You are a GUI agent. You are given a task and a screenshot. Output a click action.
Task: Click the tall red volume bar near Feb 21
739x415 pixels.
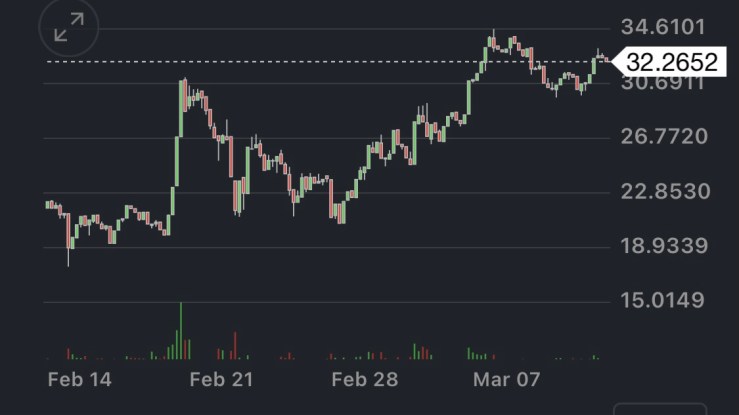click(236, 345)
